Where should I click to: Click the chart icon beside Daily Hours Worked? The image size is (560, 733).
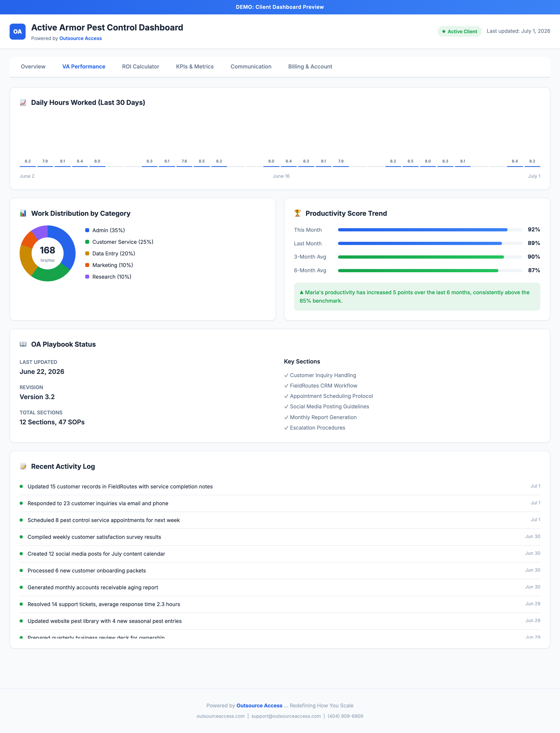23,102
